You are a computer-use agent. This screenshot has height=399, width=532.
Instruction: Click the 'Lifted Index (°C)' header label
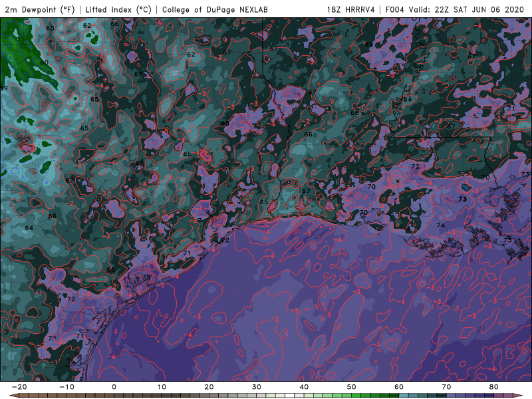coord(118,9)
